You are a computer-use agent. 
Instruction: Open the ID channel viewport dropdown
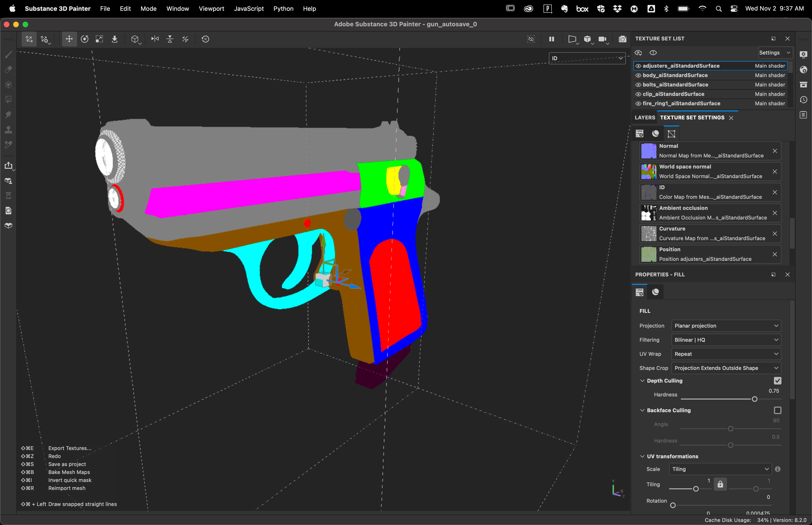tap(587, 58)
